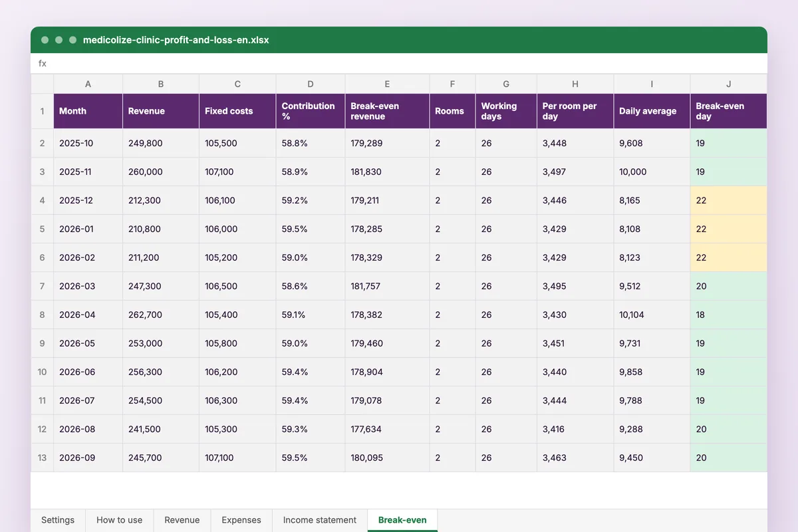The width and height of the screenshot is (798, 532).
Task: Select break-even revenue cell 181,830
Action: click(387, 172)
